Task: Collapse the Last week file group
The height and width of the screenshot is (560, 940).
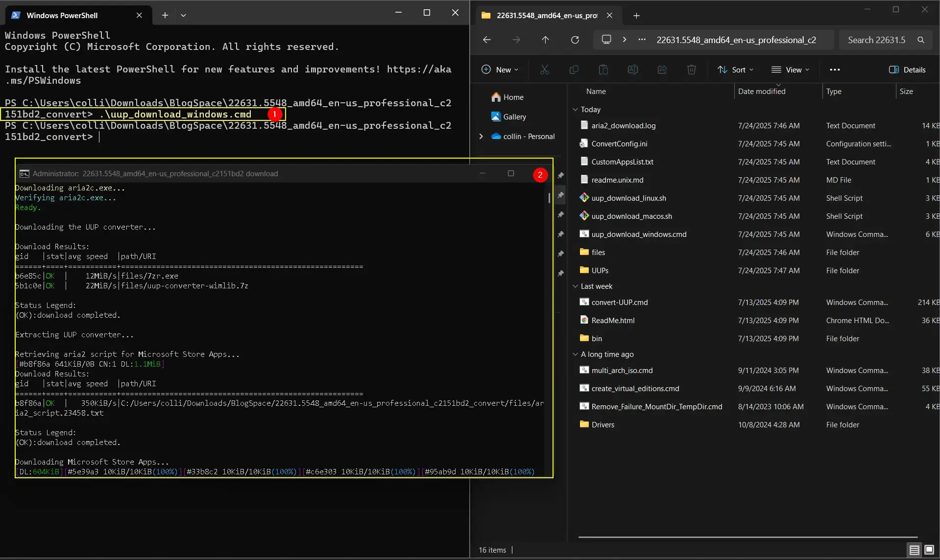Action: [575, 286]
